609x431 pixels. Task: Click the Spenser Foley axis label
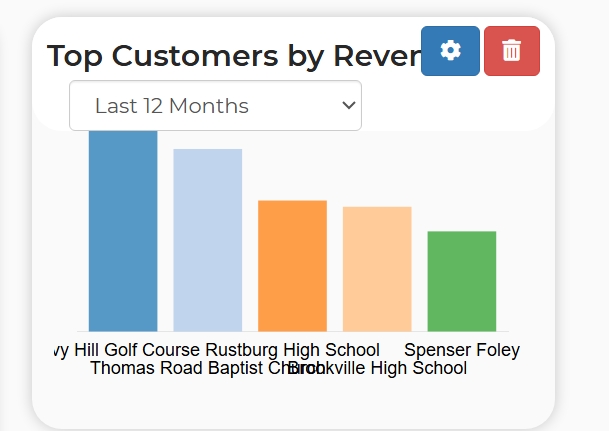(462, 350)
